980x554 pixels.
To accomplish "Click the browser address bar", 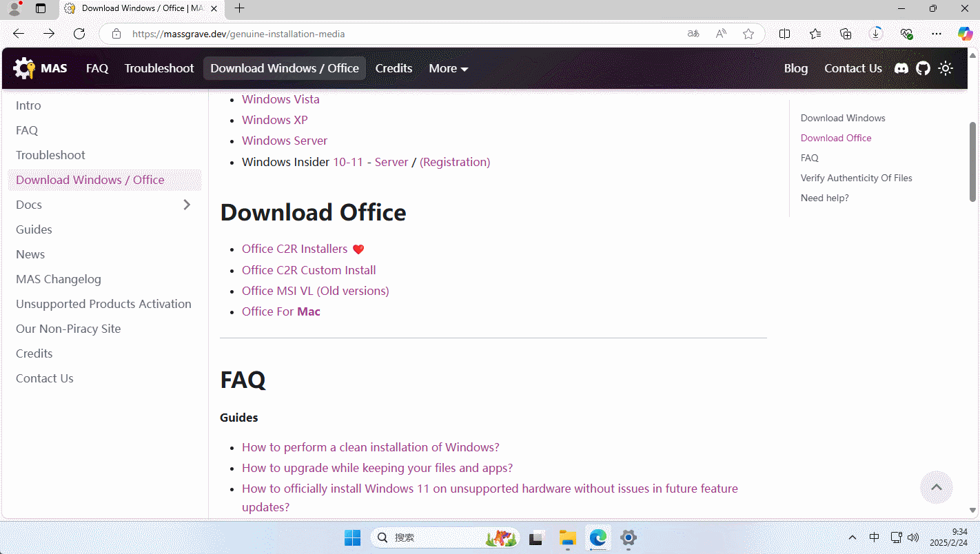I will pos(400,34).
